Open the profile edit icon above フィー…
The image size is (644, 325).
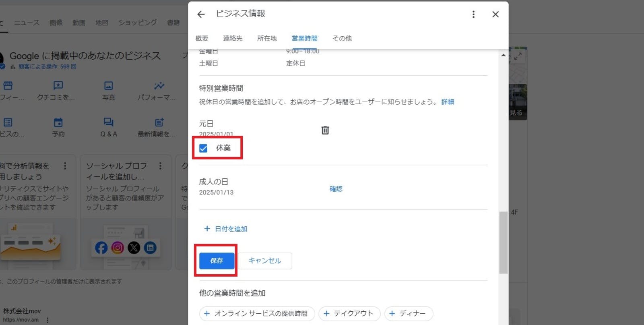[x=8, y=85]
